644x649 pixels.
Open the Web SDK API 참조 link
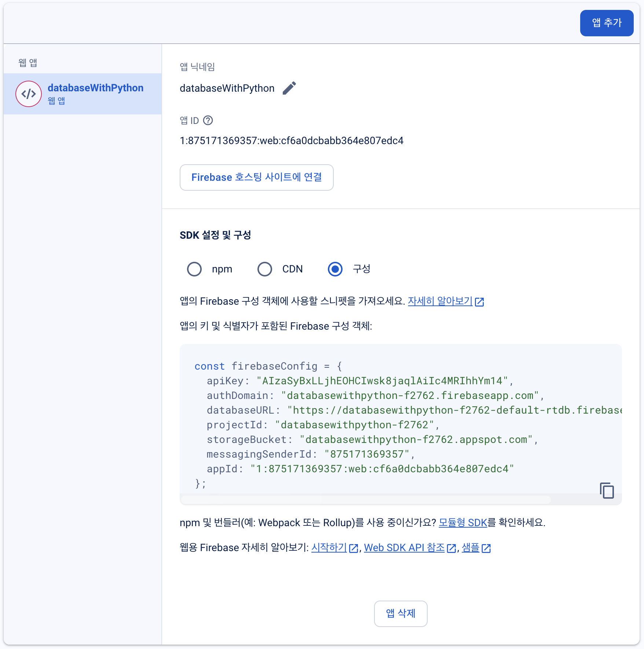click(404, 547)
